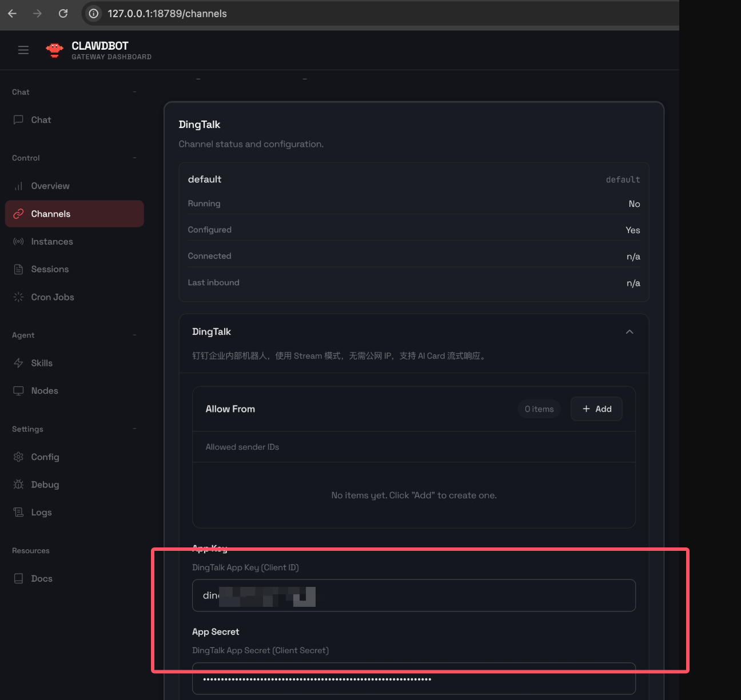Click the Cron Jobs spinner icon
741x700 pixels.
coord(18,297)
